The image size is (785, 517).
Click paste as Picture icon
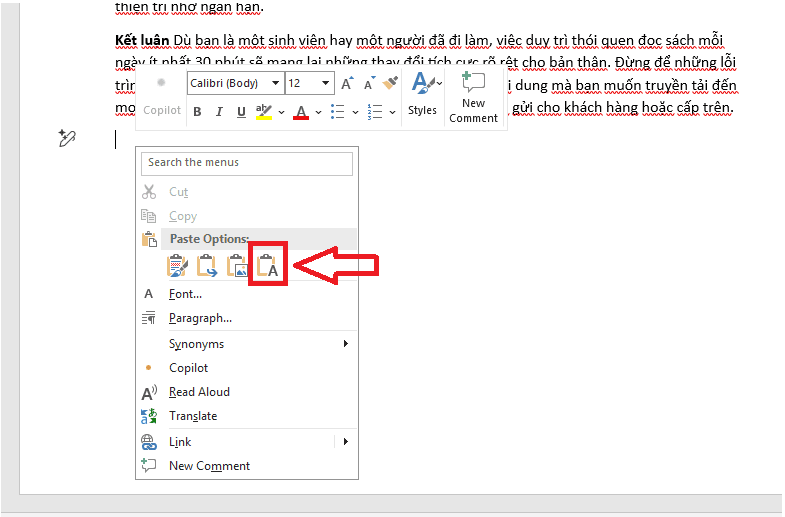tap(237, 265)
